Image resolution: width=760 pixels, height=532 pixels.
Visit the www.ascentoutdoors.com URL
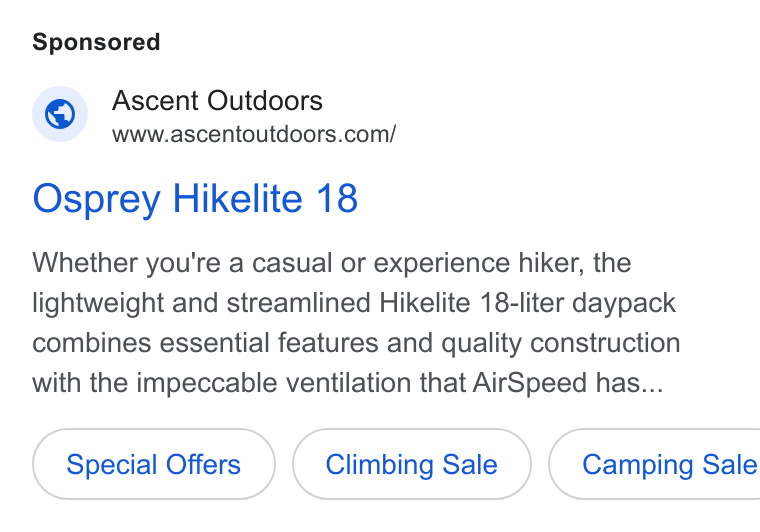click(254, 134)
